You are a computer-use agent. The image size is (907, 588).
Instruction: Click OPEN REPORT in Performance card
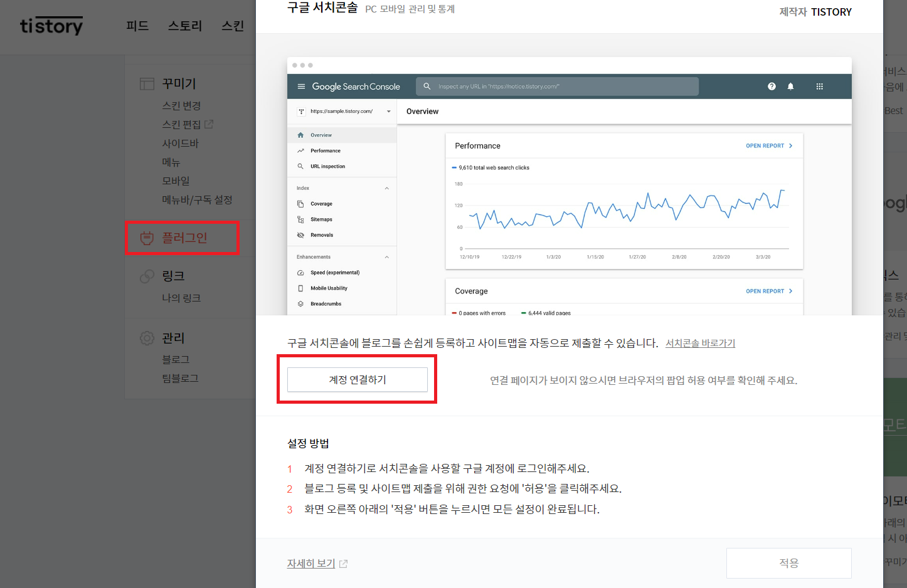[x=769, y=145]
